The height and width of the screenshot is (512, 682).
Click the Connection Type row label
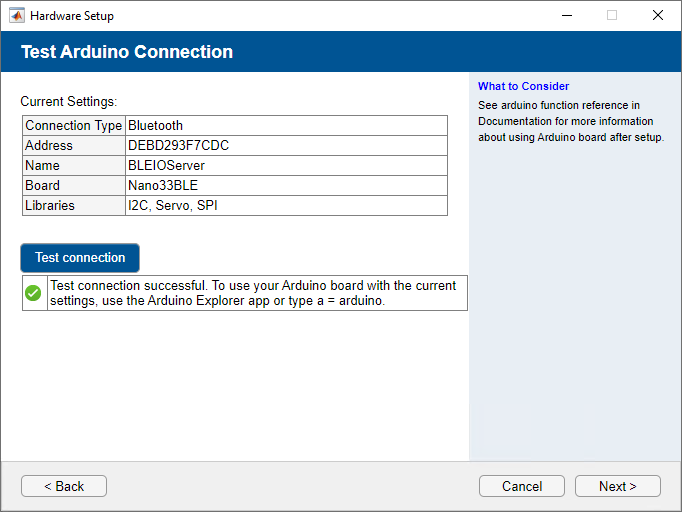[74, 126]
